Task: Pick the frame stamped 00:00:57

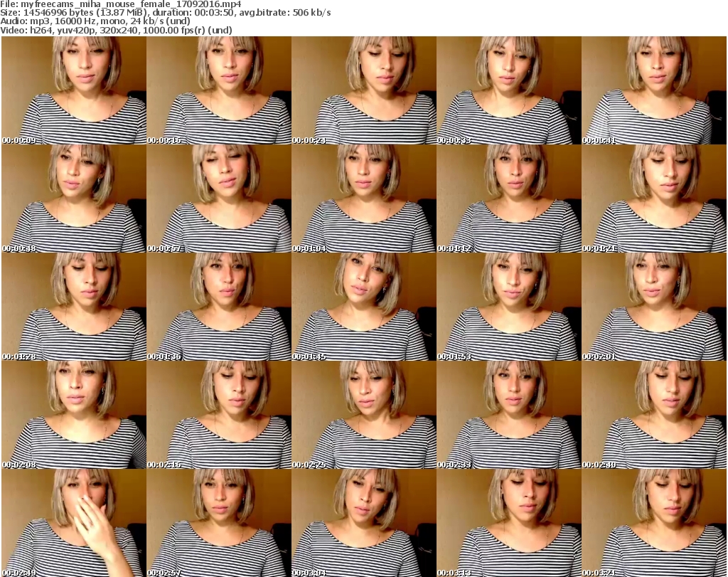Action: (219, 198)
